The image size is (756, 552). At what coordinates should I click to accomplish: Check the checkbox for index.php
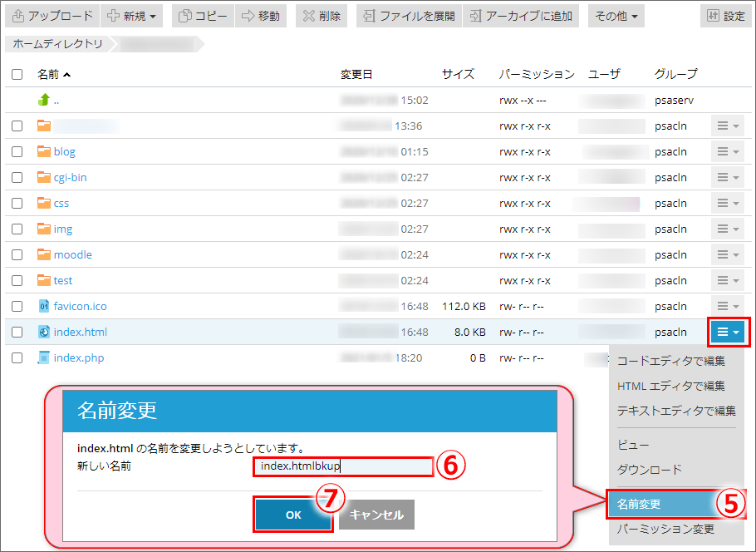click(x=17, y=357)
